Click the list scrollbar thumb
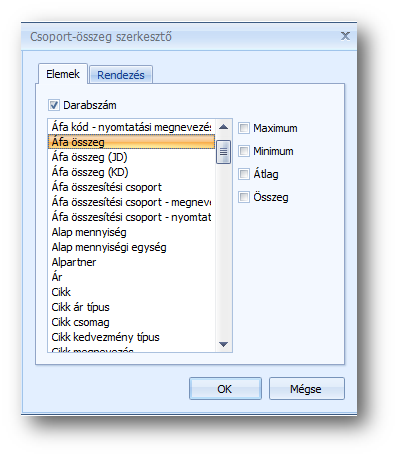The height and width of the screenshot is (458, 399). pos(223,152)
